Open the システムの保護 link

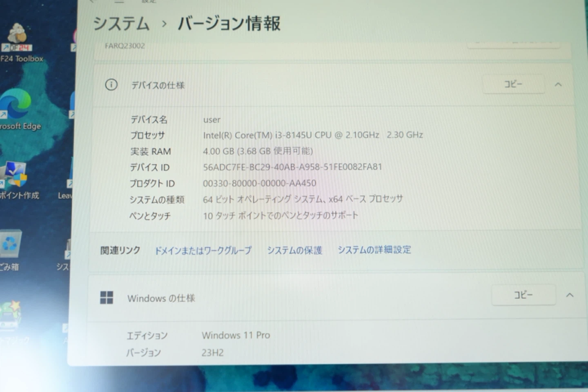point(294,250)
